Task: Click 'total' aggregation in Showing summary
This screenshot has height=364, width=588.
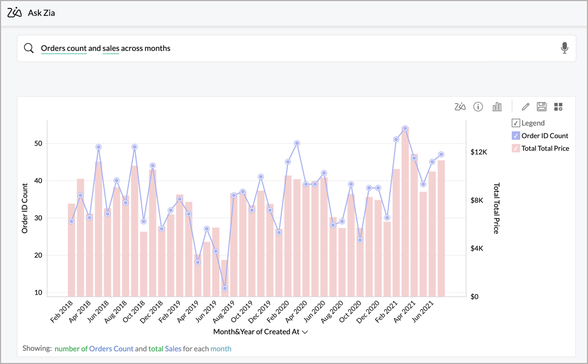Action: [156, 348]
